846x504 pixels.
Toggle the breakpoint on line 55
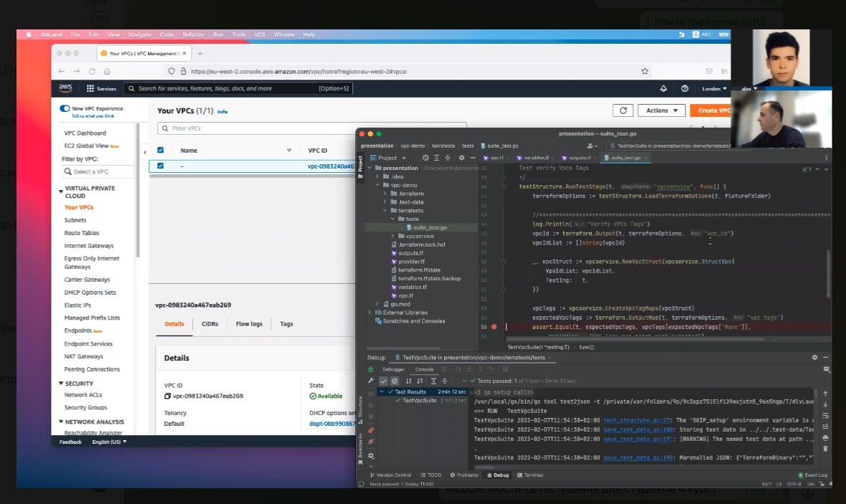(x=494, y=327)
